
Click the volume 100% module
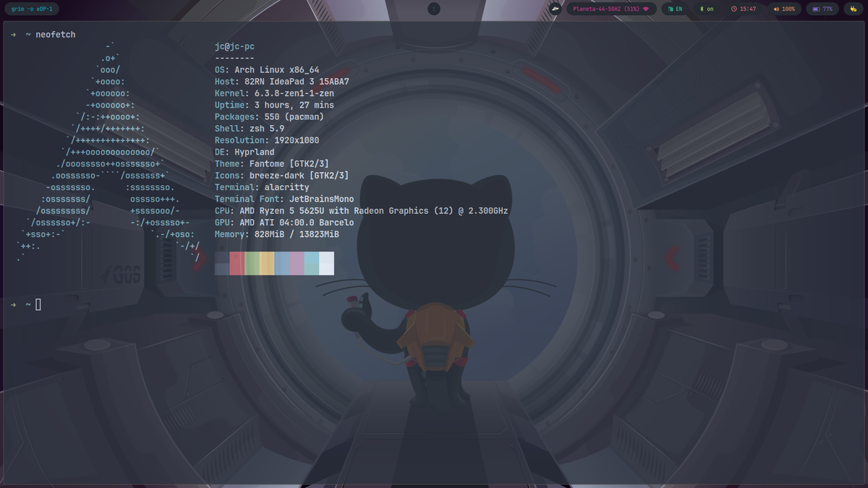pos(784,9)
